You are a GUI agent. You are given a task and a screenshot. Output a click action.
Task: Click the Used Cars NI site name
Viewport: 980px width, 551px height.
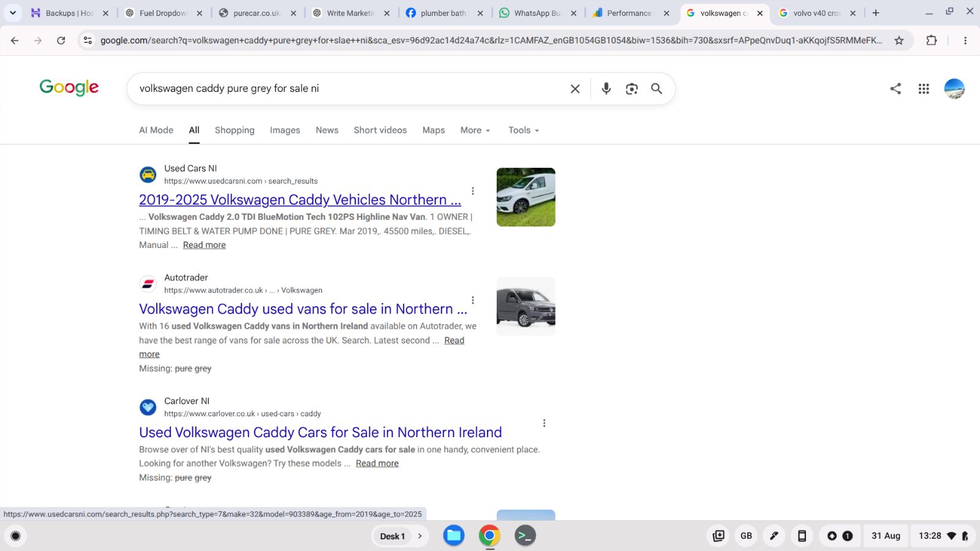click(190, 168)
